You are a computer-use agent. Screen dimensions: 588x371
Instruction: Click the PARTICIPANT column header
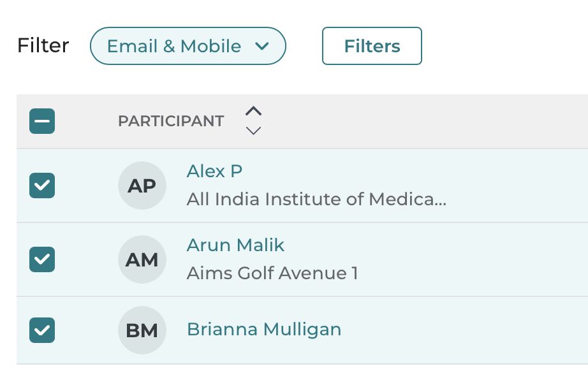(171, 121)
